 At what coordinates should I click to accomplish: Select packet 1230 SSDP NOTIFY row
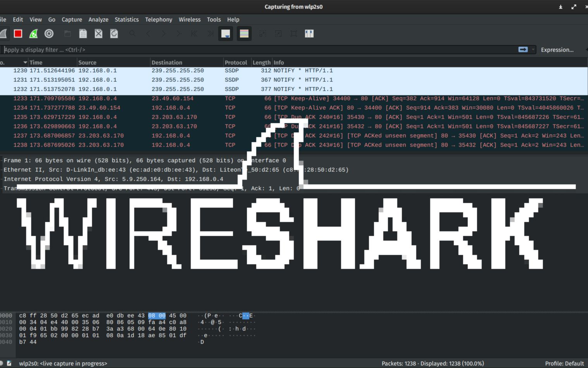click(294, 71)
